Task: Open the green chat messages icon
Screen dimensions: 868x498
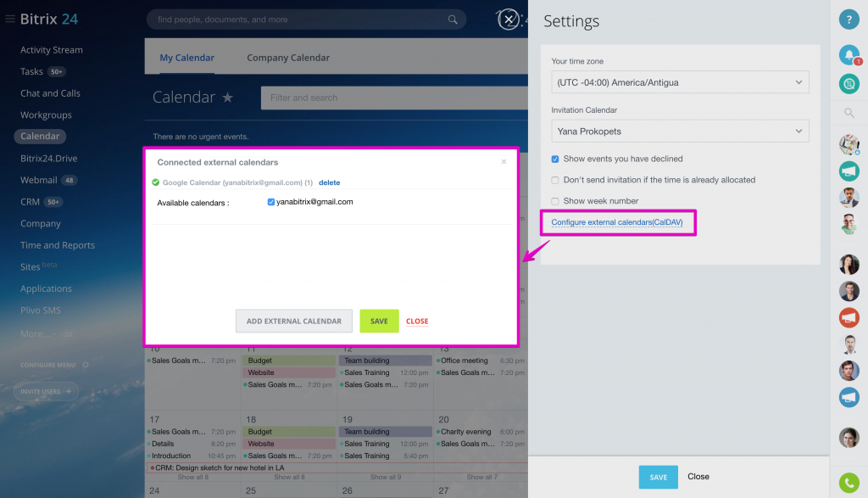Action: tap(849, 84)
